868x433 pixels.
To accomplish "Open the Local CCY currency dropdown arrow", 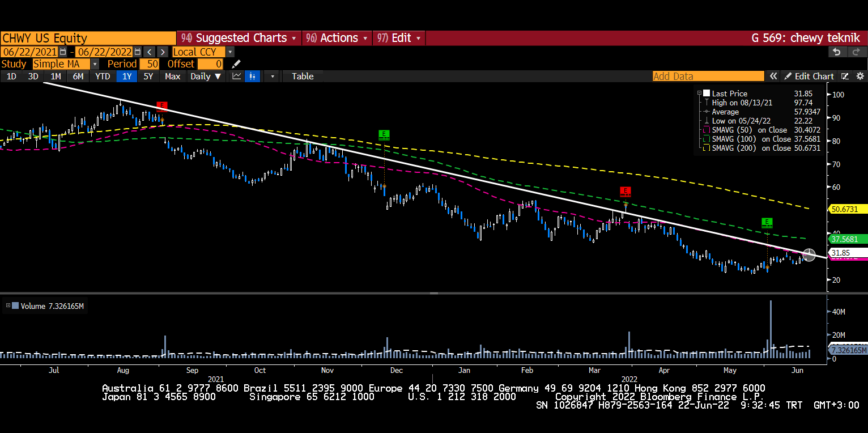I will point(230,52).
